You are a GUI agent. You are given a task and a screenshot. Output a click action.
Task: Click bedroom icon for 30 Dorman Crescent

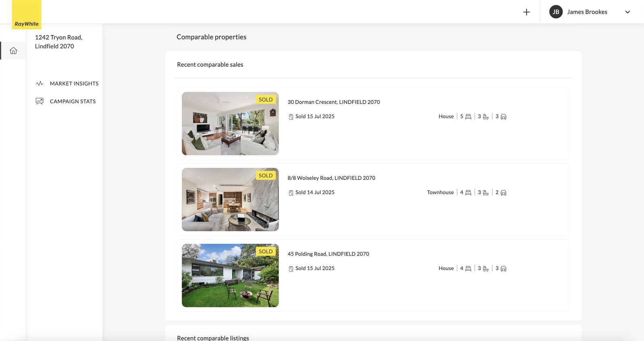[x=468, y=117]
